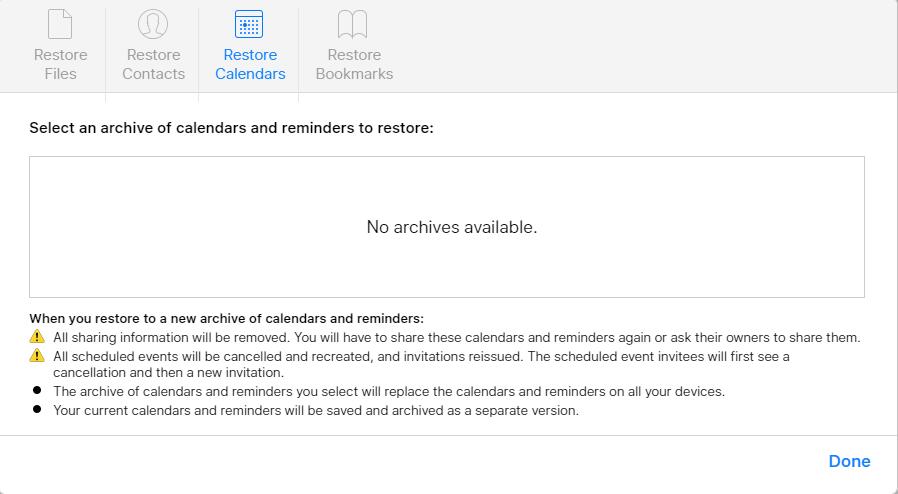Click the "When you restore to a new archive" heading
This screenshot has height=494, width=898.
tap(227, 318)
